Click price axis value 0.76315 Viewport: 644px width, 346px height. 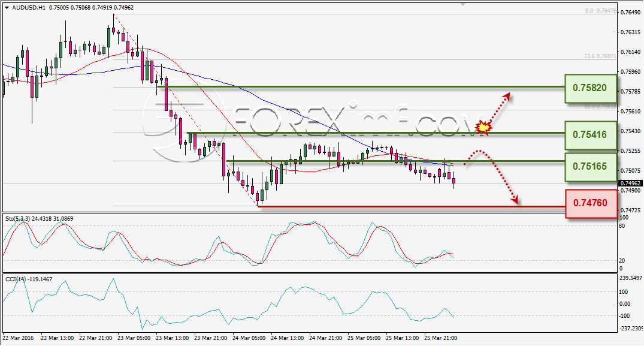[x=630, y=32]
